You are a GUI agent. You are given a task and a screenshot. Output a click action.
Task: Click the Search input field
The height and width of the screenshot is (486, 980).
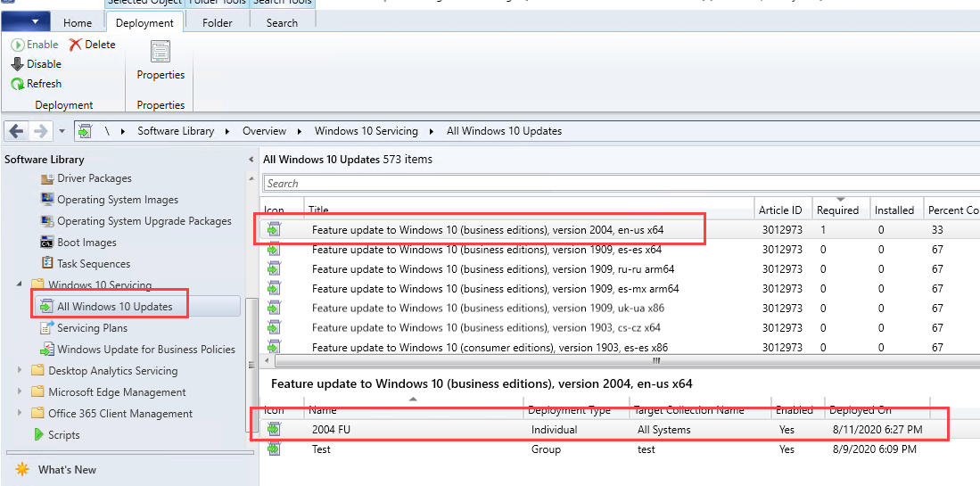[x=622, y=183]
